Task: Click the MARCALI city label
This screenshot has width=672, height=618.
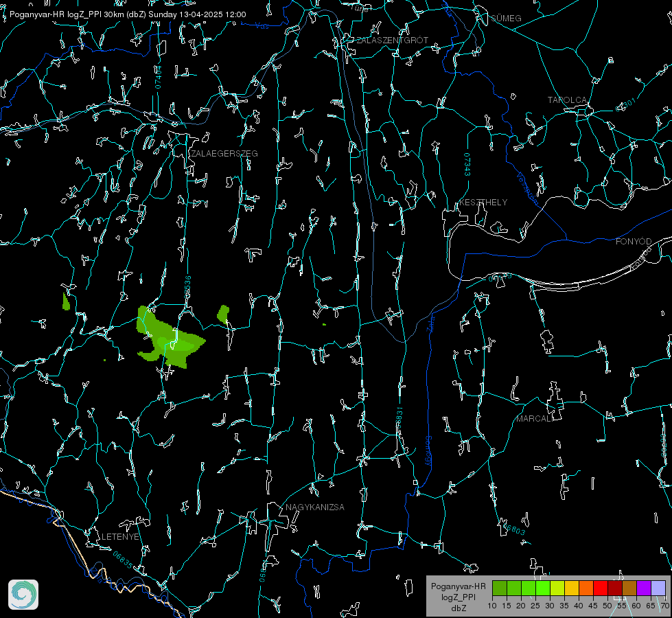Action: (x=535, y=419)
